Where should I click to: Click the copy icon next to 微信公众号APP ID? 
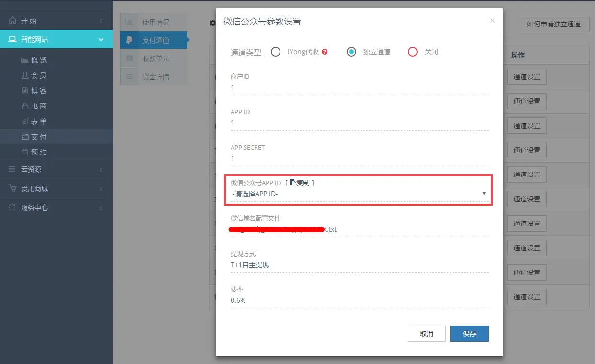(x=292, y=183)
